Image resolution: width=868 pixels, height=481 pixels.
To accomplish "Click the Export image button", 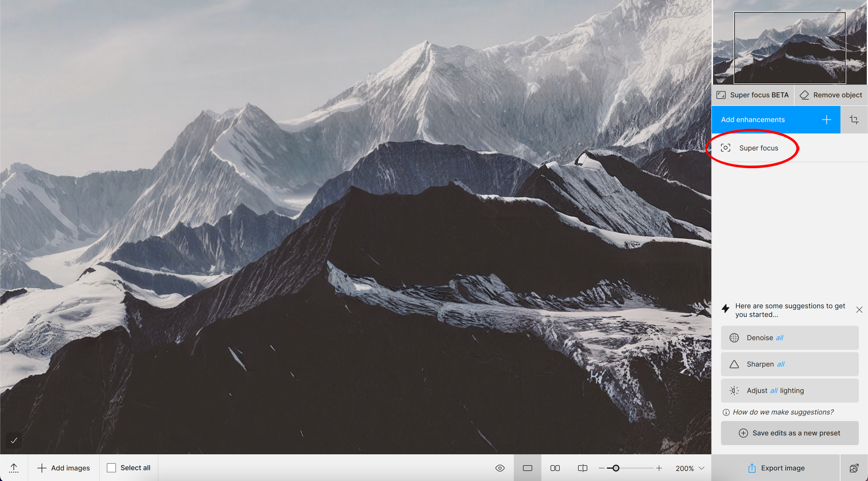I will pyautogui.click(x=776, y=468).
